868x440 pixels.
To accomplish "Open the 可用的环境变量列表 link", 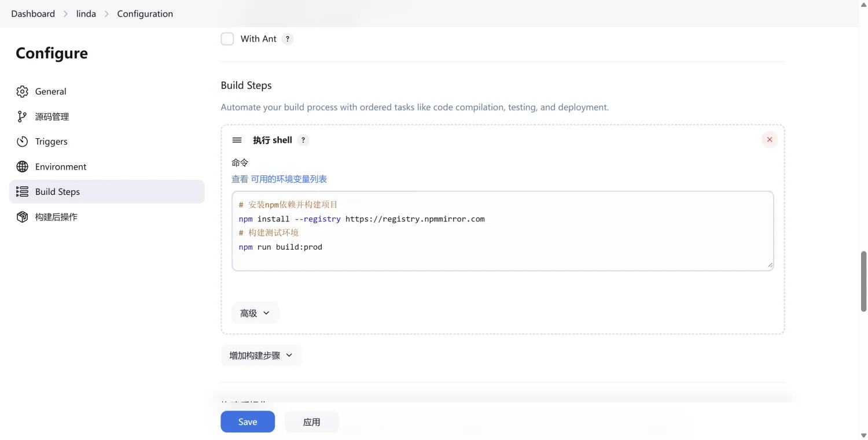I will [289, 179].
